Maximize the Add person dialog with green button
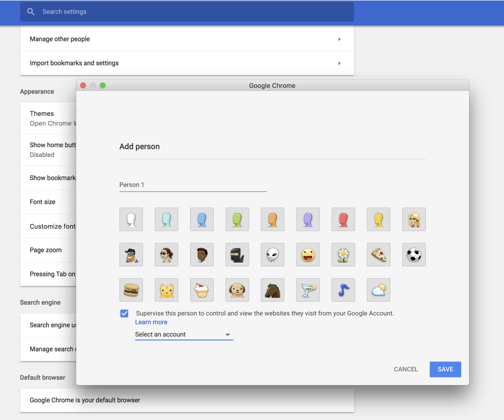Image resolution: width=504 pixels, height=420 pixels. pos(103,85)
